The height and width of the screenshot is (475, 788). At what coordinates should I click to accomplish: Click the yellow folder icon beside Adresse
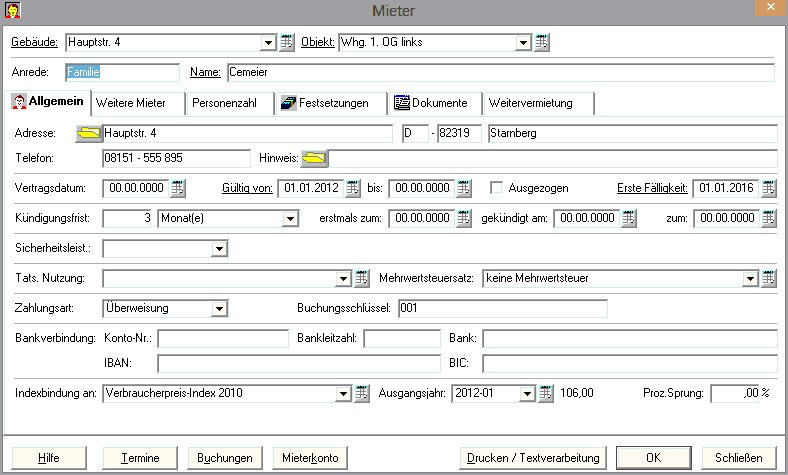point(88,134)
